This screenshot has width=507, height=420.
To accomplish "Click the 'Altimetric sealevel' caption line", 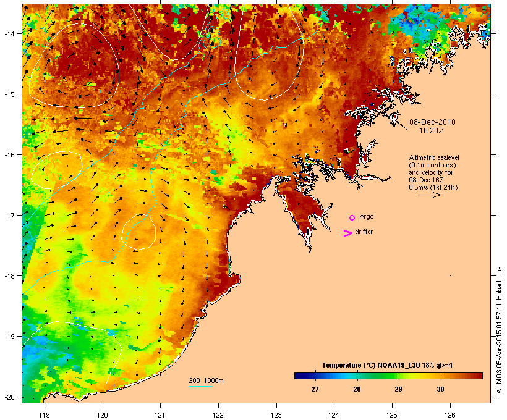I will coord(434,157).
